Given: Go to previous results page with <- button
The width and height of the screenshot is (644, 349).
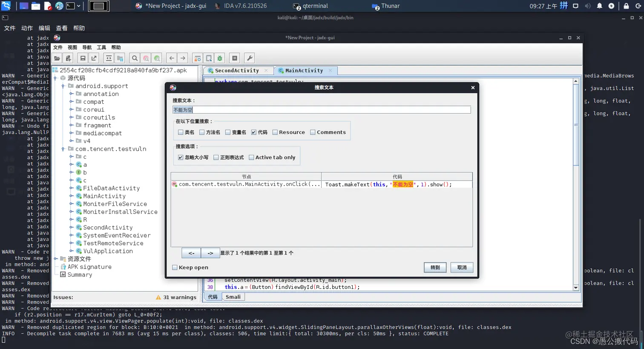Looking at the screenshot, I should pyautogui.click(x=191, y=253).
